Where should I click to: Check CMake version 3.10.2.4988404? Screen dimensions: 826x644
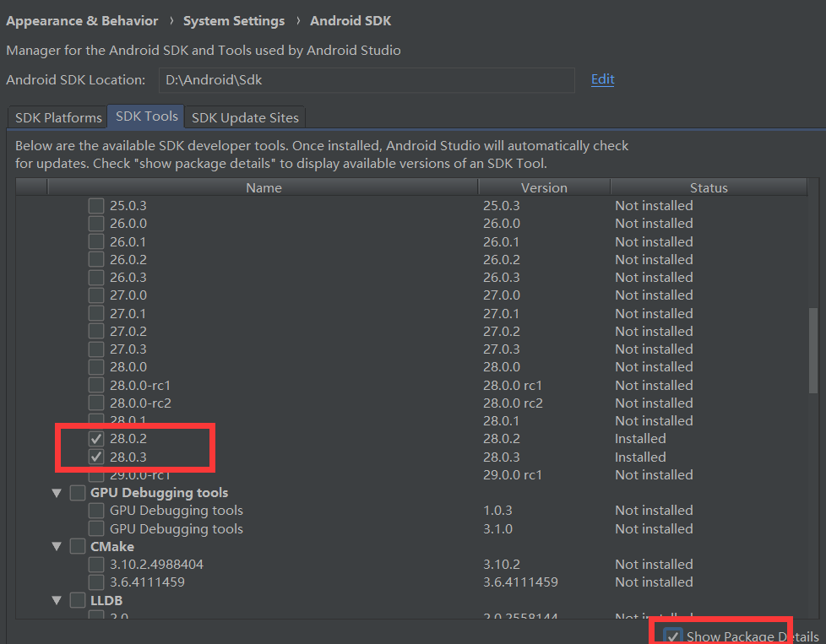95,564
